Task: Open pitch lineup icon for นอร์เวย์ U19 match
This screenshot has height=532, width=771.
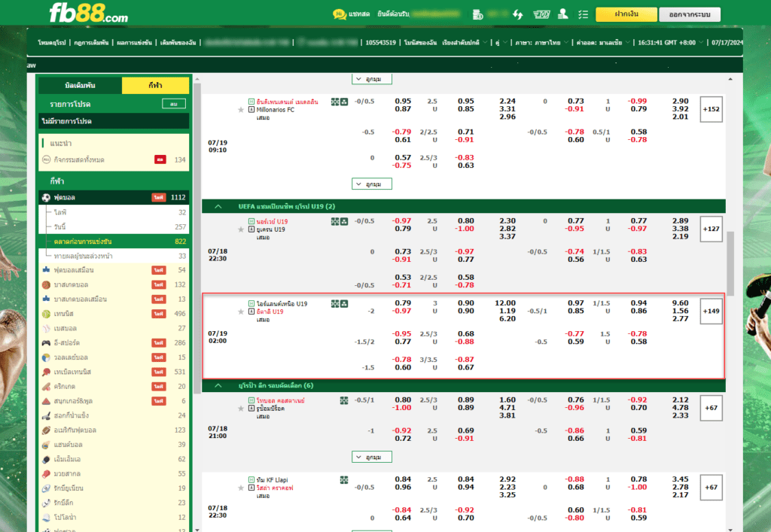Action: click(335, 221)
